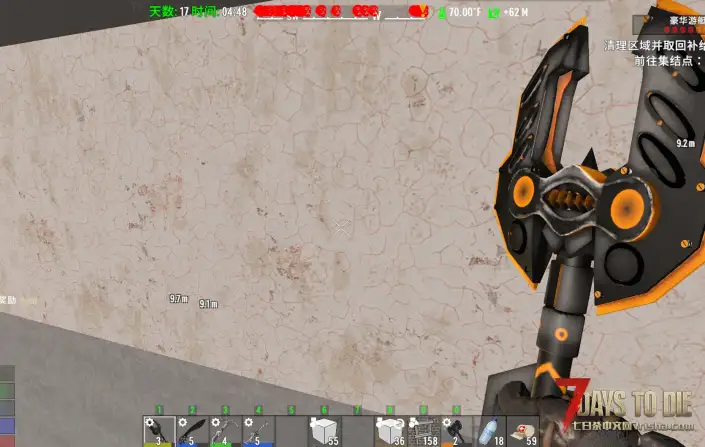Click the 70.00°F temperature value
This screenshot has width=705, height=447.
click(x=465, y=12)
